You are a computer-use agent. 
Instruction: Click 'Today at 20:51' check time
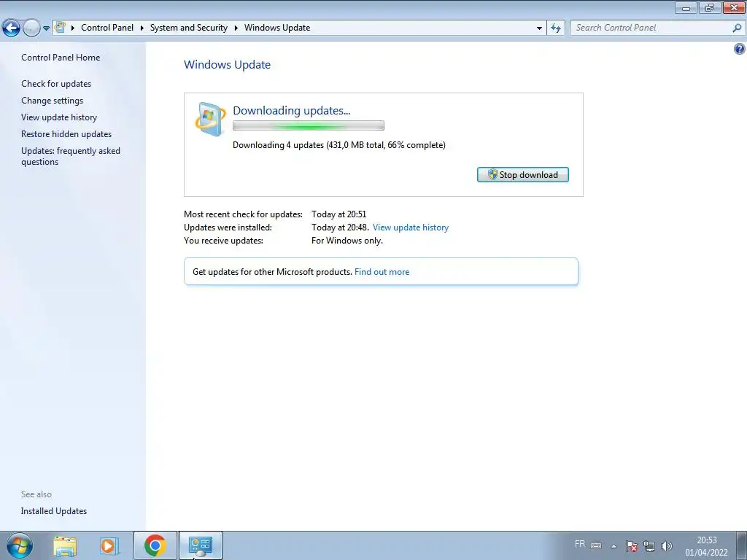[338, 214]
